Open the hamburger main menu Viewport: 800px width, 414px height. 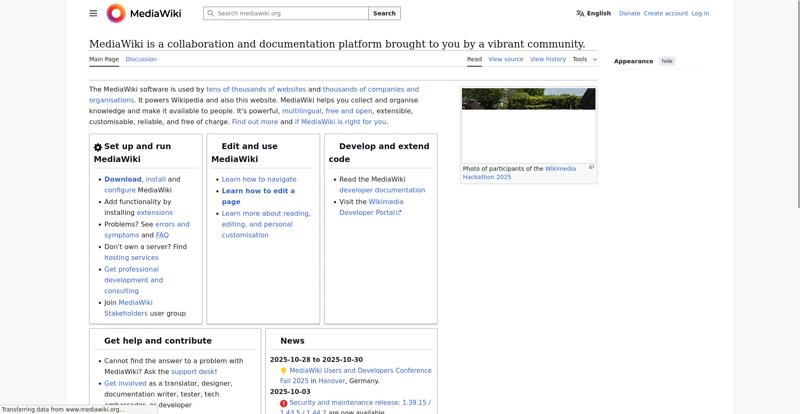click(93, 13)
